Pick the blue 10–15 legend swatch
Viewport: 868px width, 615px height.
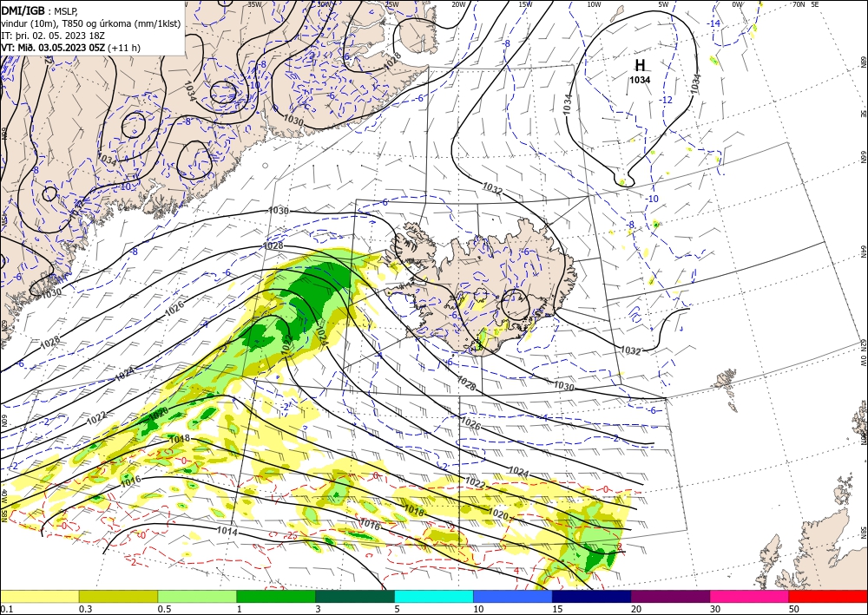[513, 596]
